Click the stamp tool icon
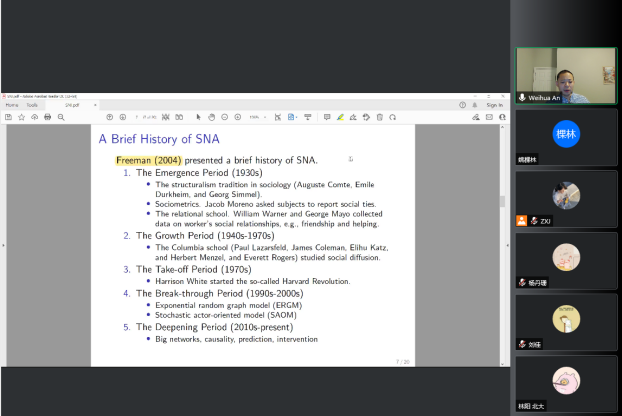This screenshot has height=416, width=622. point(366,117)
